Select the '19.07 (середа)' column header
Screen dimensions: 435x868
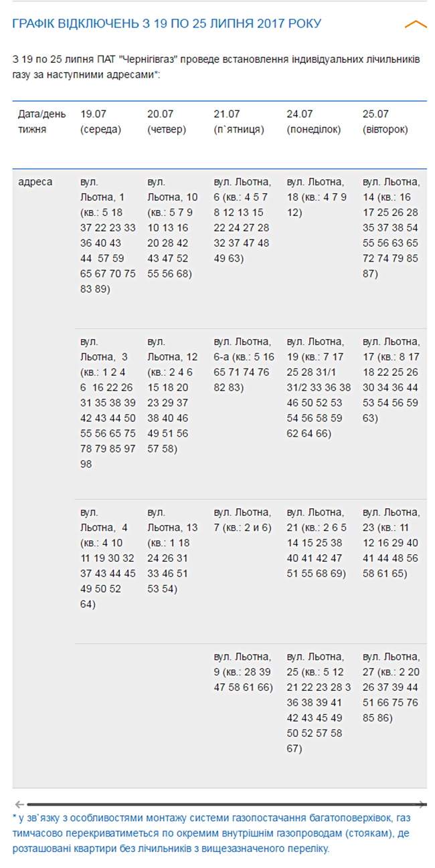(x=101, y=122)
